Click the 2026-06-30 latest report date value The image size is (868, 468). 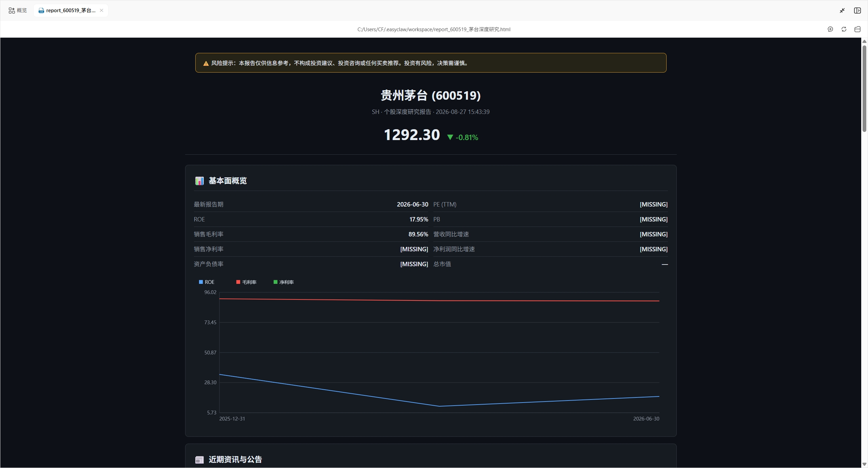pyautogui.click(x=412, y=204)
